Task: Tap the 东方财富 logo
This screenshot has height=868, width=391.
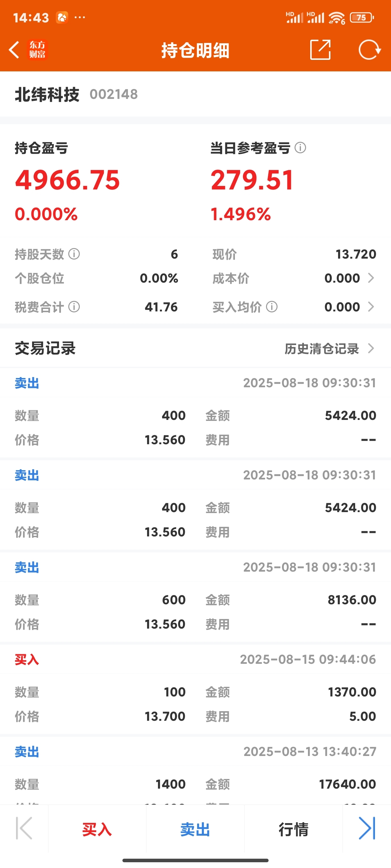Action: point(37,50)
